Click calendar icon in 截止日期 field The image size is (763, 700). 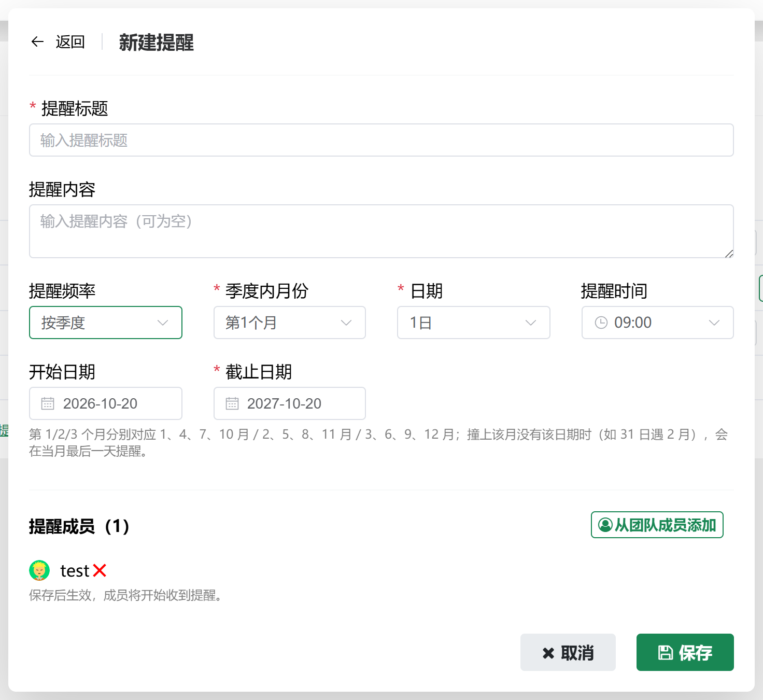(232, 403)
